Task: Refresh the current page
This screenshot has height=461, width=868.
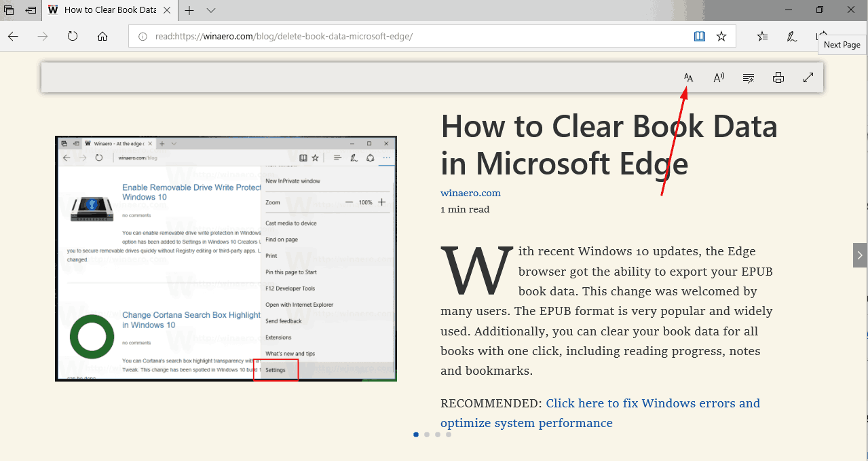Action: click(73, 36)
